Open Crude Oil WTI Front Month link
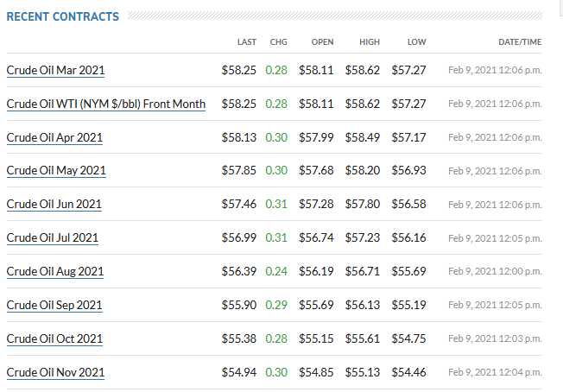This screenshot has height=392, width=563. (x=106, y=104)
